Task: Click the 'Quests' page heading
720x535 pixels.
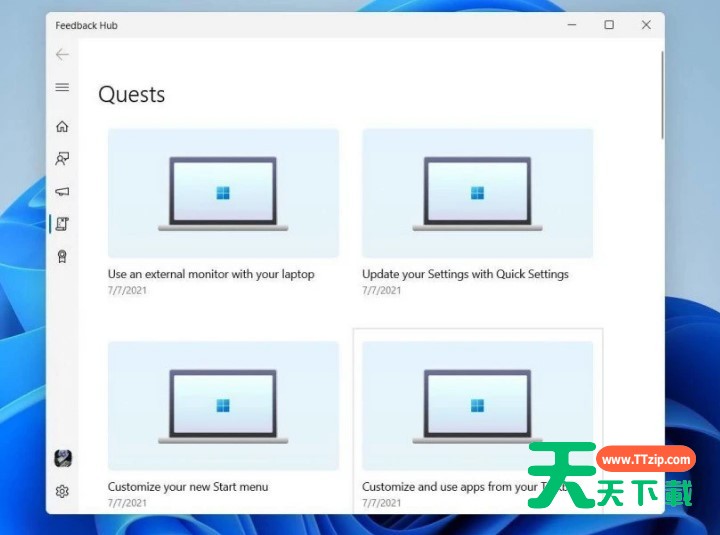Action: click(132, 95)
